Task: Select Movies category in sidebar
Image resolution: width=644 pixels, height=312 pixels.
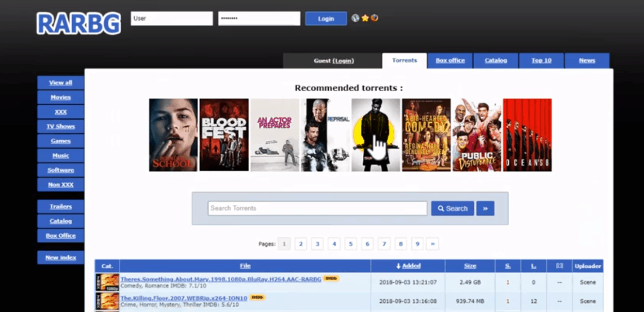Action: (x=61, y=97)
